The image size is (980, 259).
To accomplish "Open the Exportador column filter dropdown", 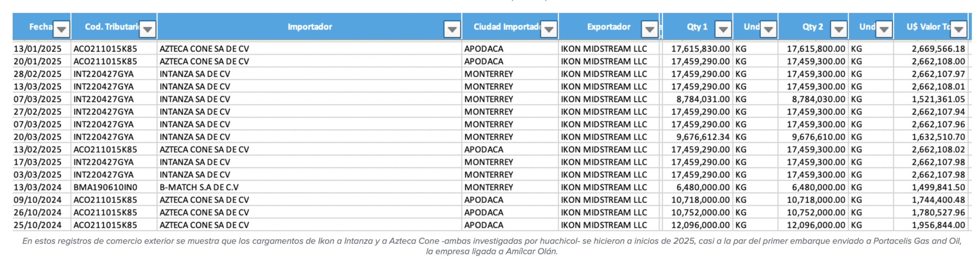I will 649,29.
